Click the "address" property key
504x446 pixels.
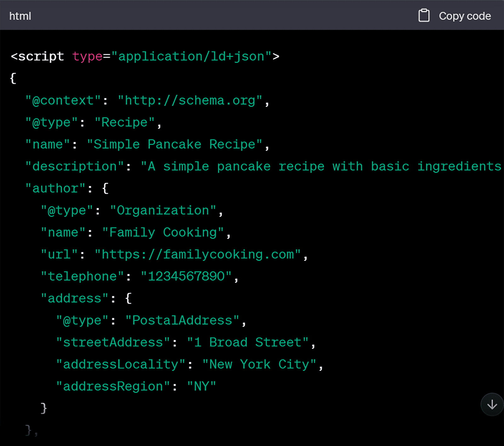point(74,298)
